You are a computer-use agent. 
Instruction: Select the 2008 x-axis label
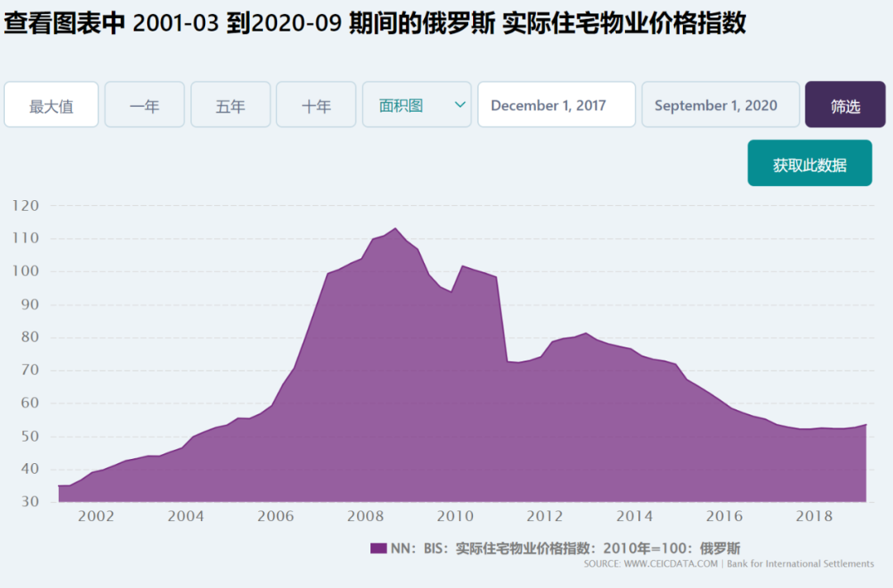coord(365,516)
